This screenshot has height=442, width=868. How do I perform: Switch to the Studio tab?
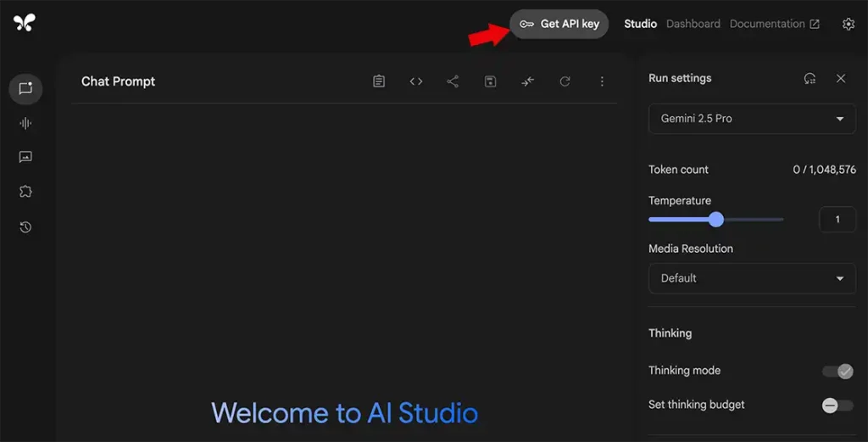coord(641,24)
